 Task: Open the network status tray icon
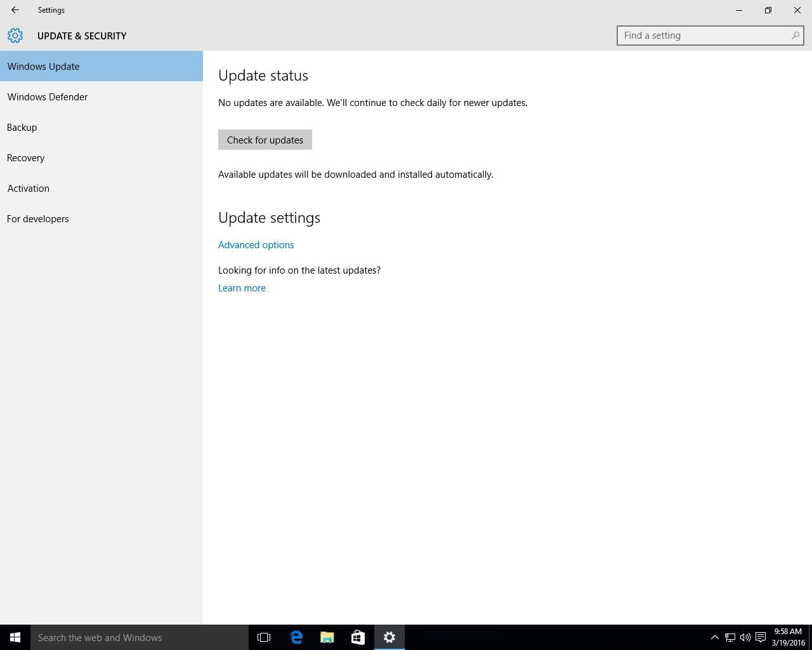tap(730, 637)
